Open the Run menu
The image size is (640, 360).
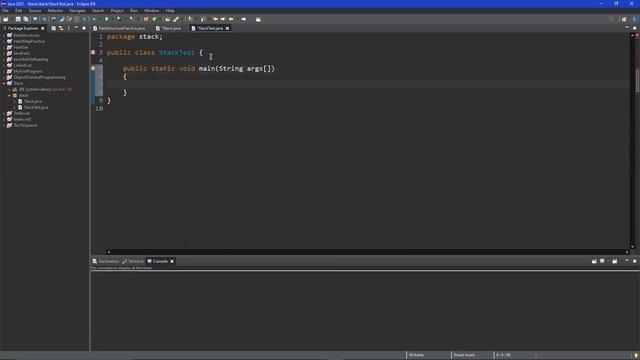[x=134, y=11]
